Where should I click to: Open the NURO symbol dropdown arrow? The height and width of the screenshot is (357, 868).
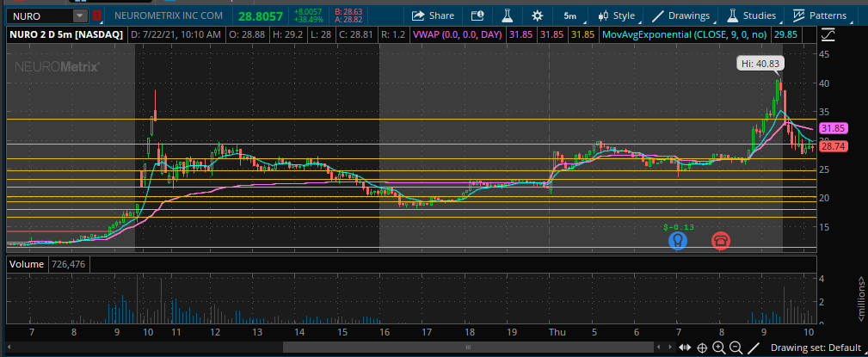pos(80,16)
